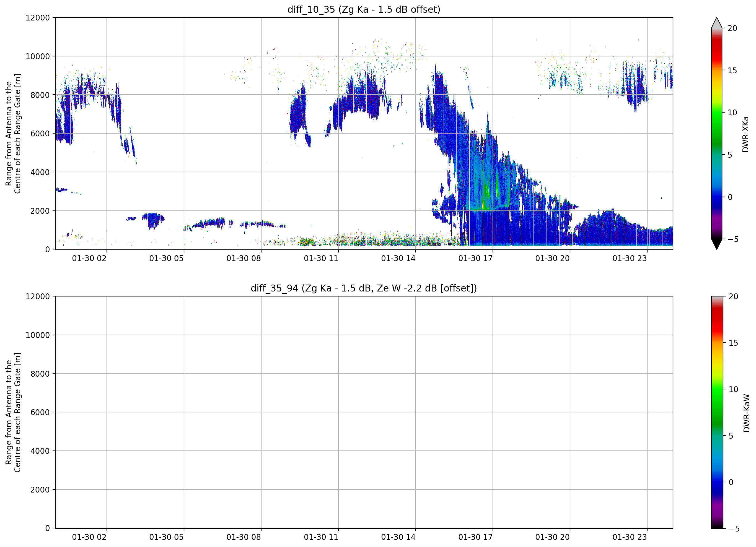756x547 pixels.
Task: Click the '01-30 02' tick label under the diff_10_35 plot
Action: [x=89, y=258]
